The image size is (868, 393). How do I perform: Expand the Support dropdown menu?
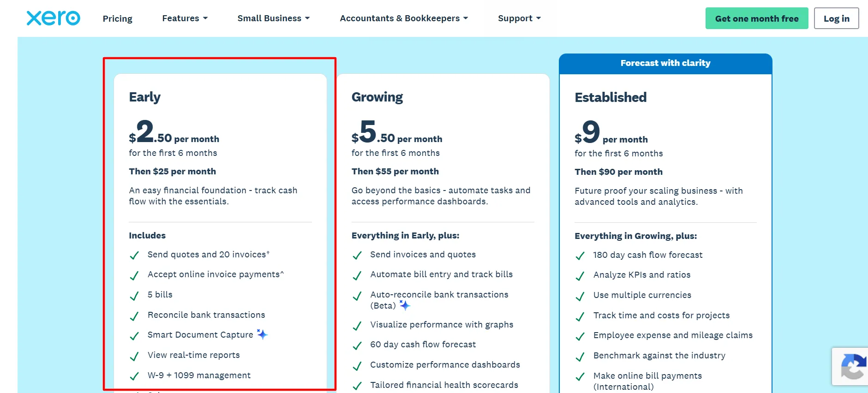coord(519,18)
